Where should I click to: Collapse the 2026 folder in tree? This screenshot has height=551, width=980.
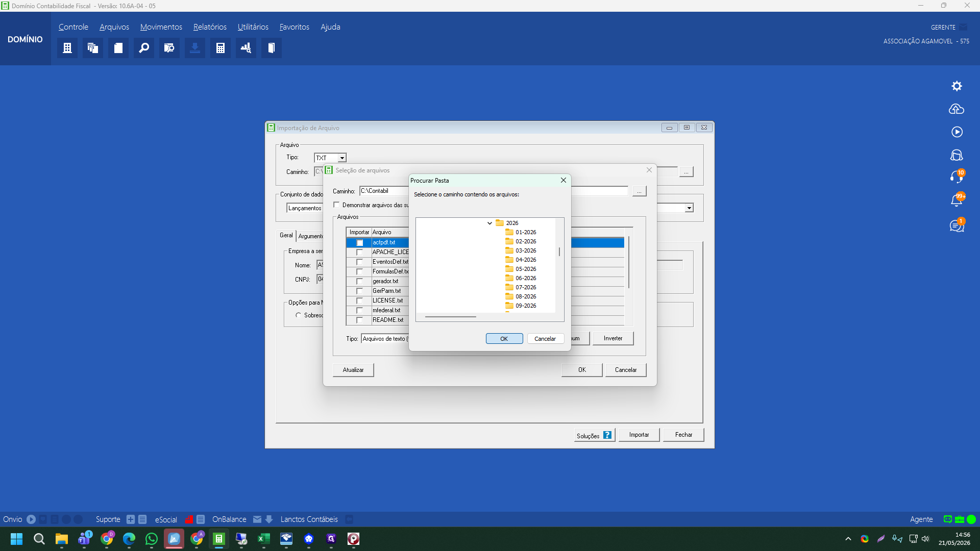point(489,223)
